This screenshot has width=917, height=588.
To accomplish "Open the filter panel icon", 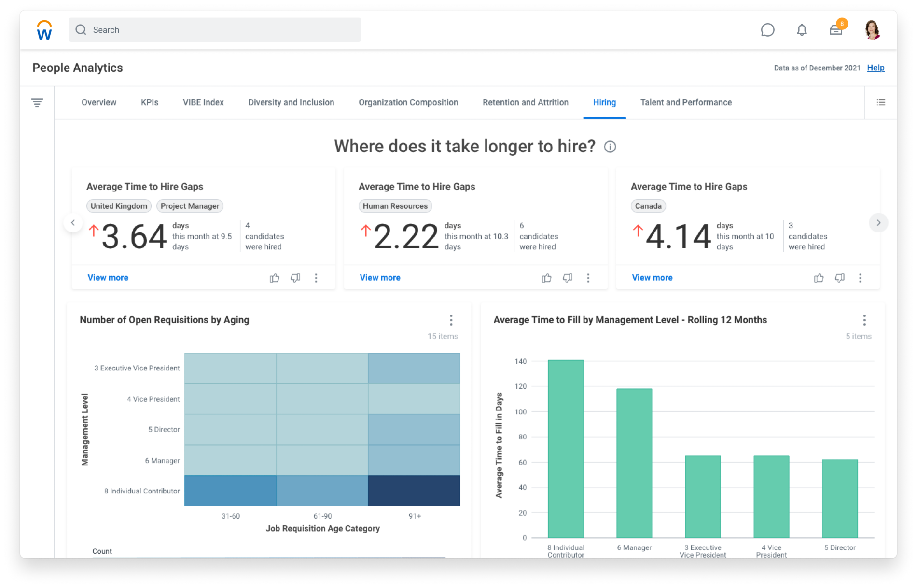I will (38, 102).
